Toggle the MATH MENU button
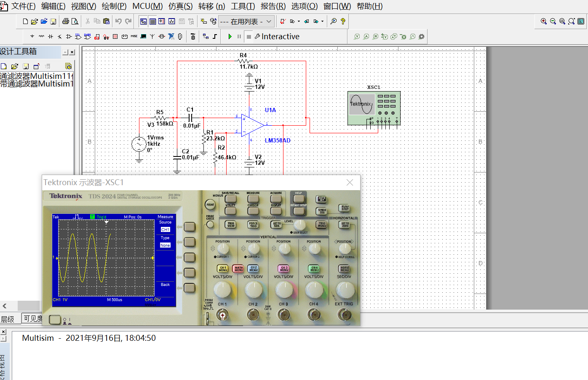This screenshot has width=588, height=380. point(238,268)
